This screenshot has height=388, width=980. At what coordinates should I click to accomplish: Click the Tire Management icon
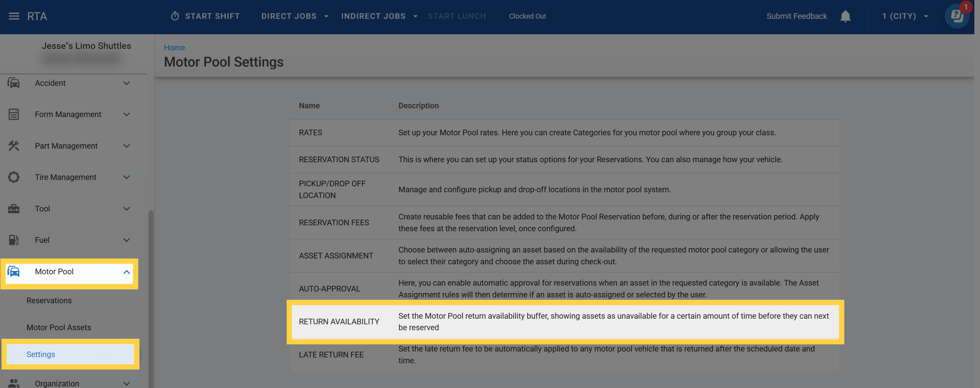[14, 178]
